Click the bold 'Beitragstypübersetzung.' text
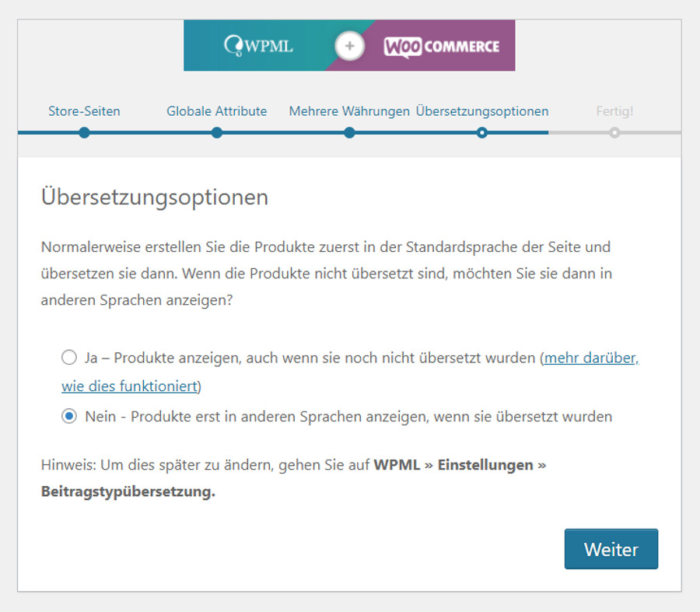Screen dimensions: 700x612 pos(128,491)
